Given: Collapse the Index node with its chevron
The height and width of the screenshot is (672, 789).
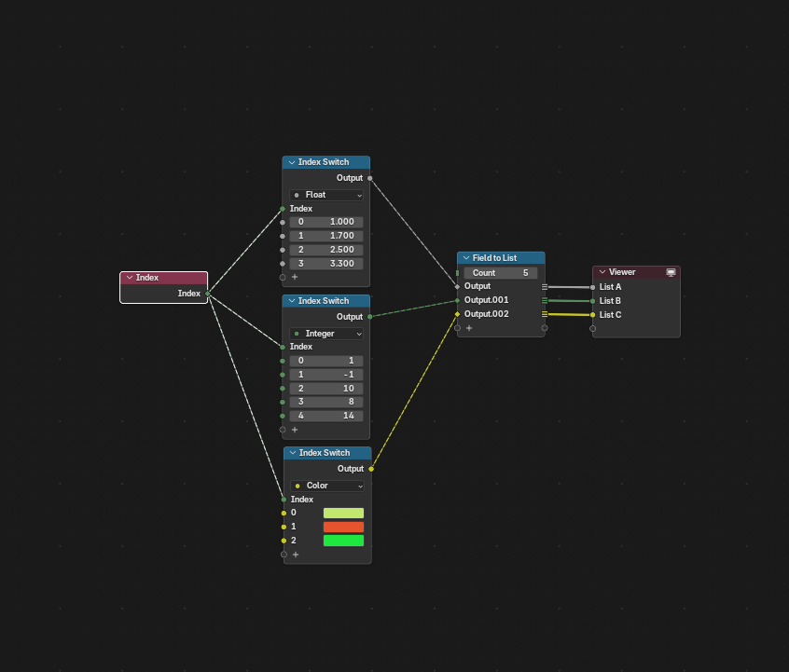Looking at the screenshot, I should click(x=130, y=278).
